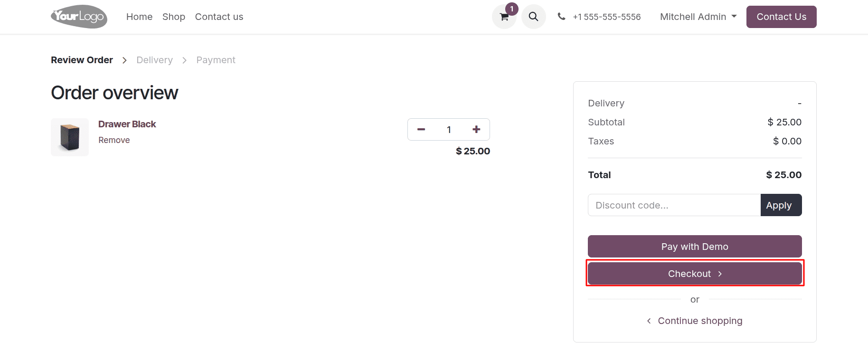Click the YourLogo site logo

79,17
